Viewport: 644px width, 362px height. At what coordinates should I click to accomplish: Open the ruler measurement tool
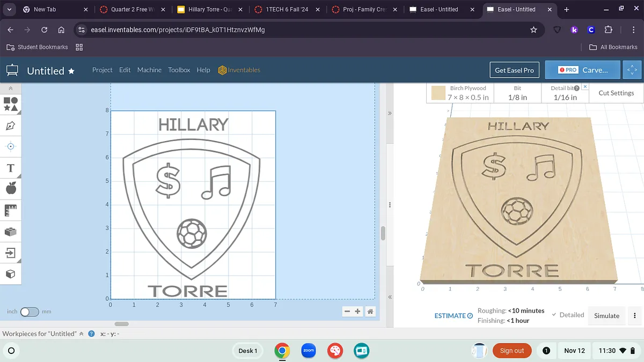(x=10, y=210)
